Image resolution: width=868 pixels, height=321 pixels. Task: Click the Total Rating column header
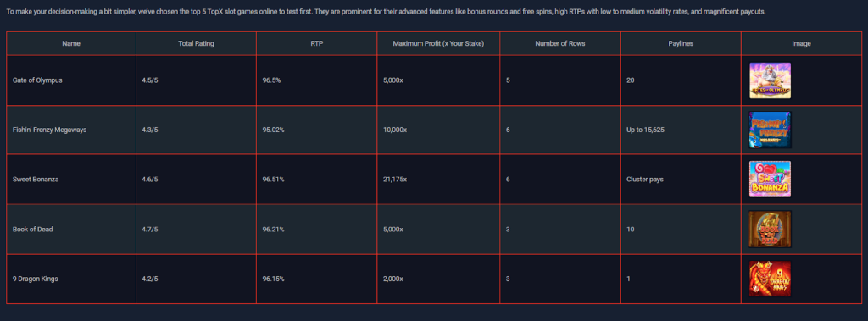click(196, 44)
